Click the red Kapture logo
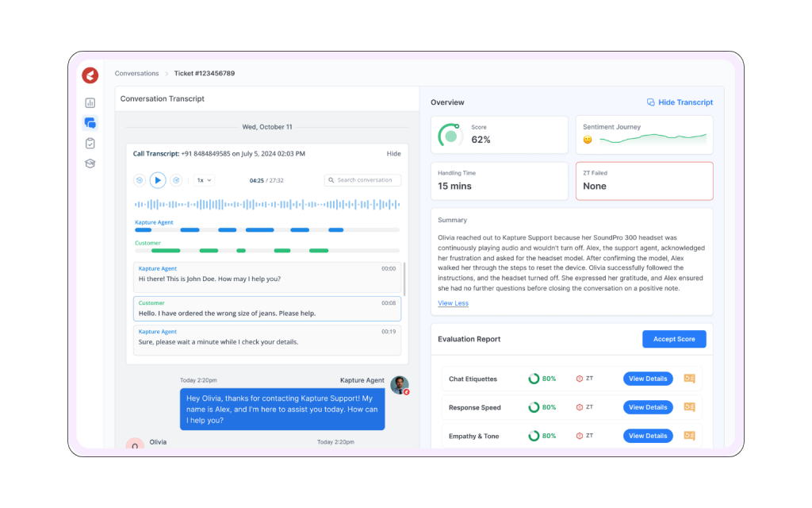The width and height of the screenshot is (812, 508). coord(90,75)
